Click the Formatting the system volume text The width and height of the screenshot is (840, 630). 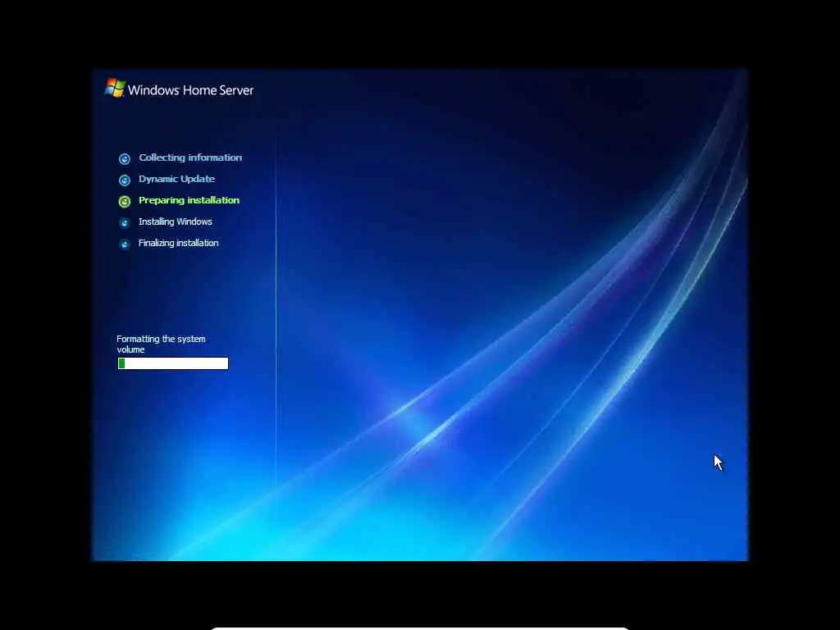[162, 344]
